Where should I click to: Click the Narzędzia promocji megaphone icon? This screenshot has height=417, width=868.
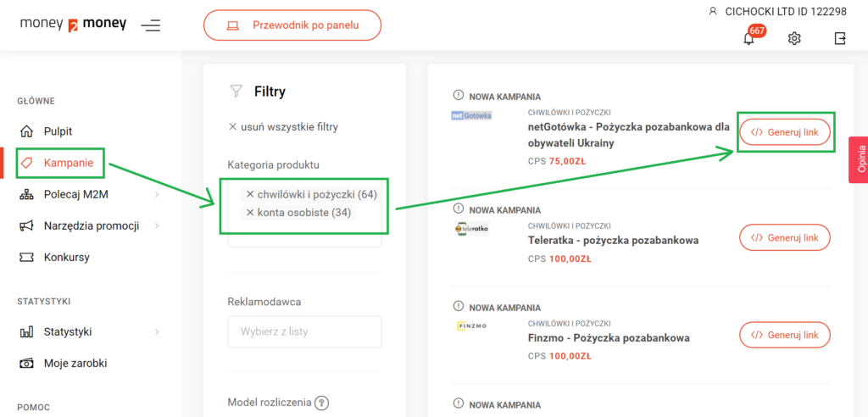click(26, 225)
